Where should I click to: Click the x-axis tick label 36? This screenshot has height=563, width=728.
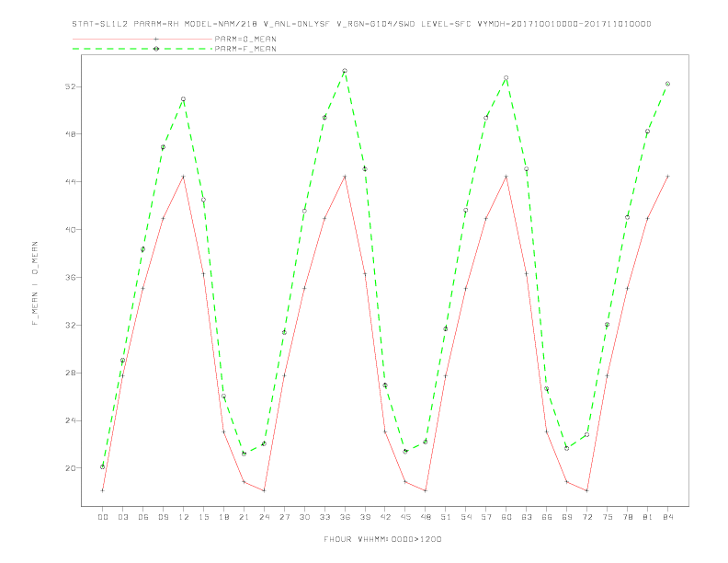click(345, 517)
